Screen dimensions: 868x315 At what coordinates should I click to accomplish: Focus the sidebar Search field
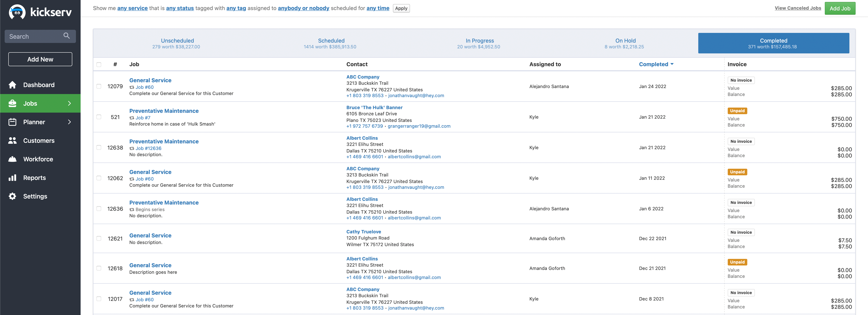[40, 36]
